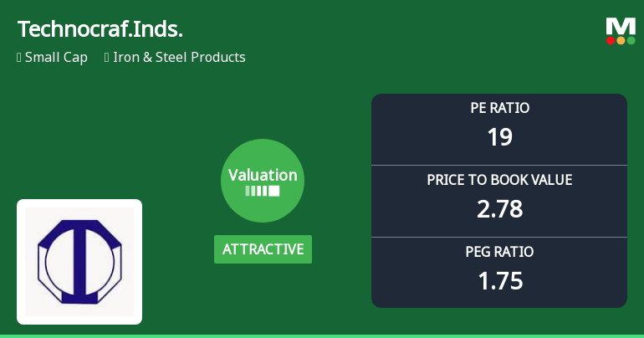Click the Technocraf.Inds. title
The height and width of the screenshot is (338, 644).
[100, 29]
